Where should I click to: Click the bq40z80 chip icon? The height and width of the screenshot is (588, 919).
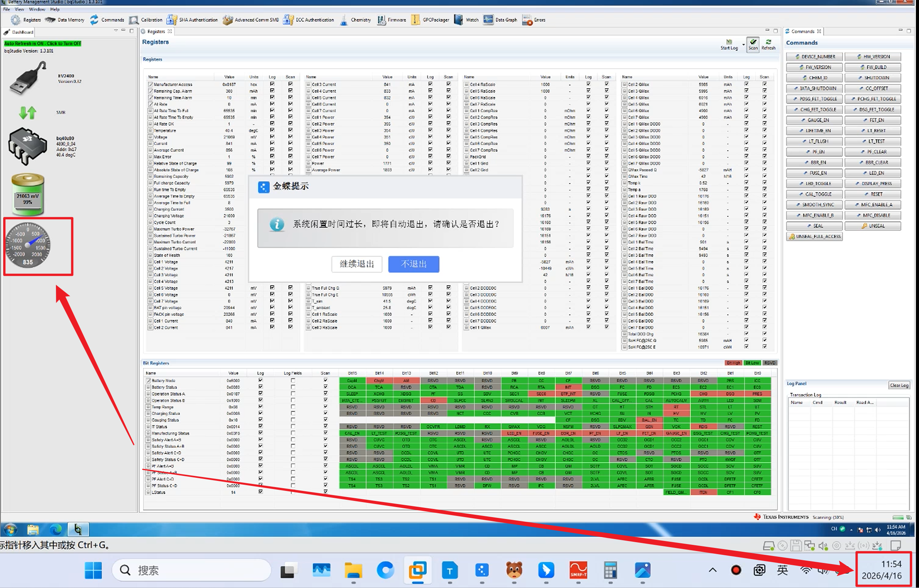coord(27,146)
